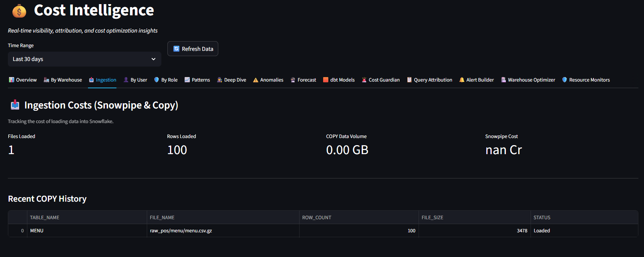Click the FILE_NAME column header
The width and height of the screenshot is (644, 257).
pyautogui.click(x=162, y=217)
